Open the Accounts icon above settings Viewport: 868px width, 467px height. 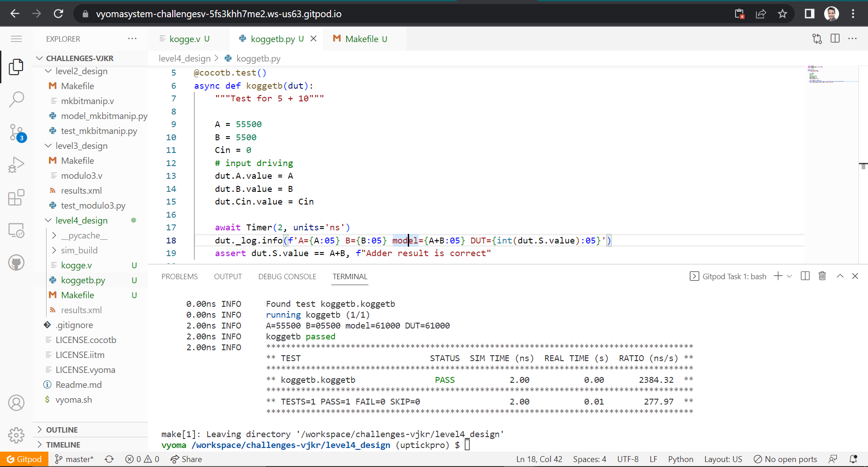click(x=16, y=402)
